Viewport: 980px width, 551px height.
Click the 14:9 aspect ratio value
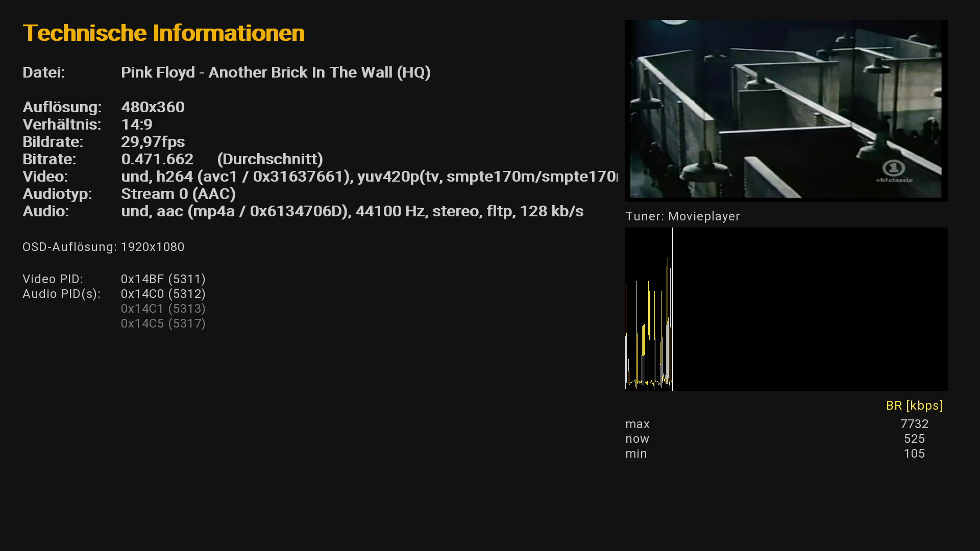point(136,124)
